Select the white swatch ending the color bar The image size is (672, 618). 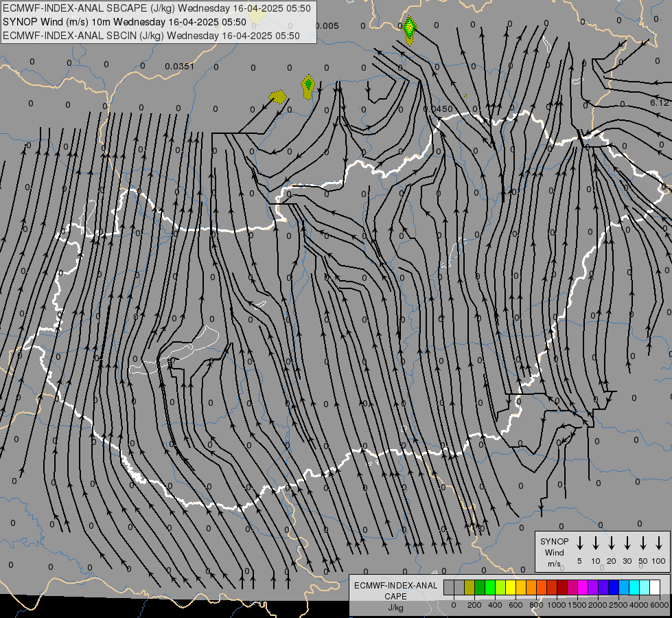point(655,587)
